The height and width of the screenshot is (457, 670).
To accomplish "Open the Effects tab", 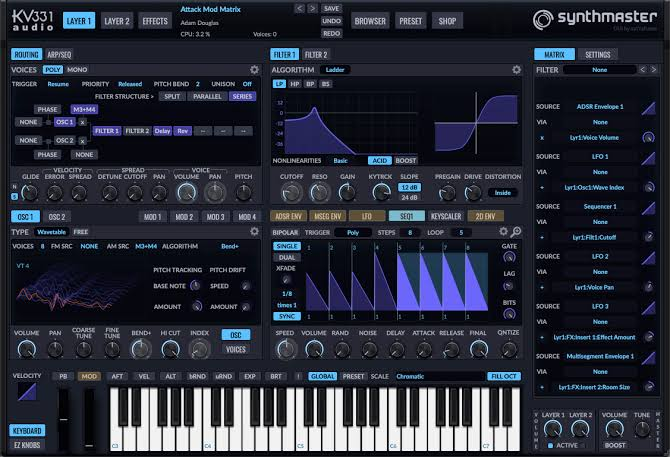I will [155, 21].
